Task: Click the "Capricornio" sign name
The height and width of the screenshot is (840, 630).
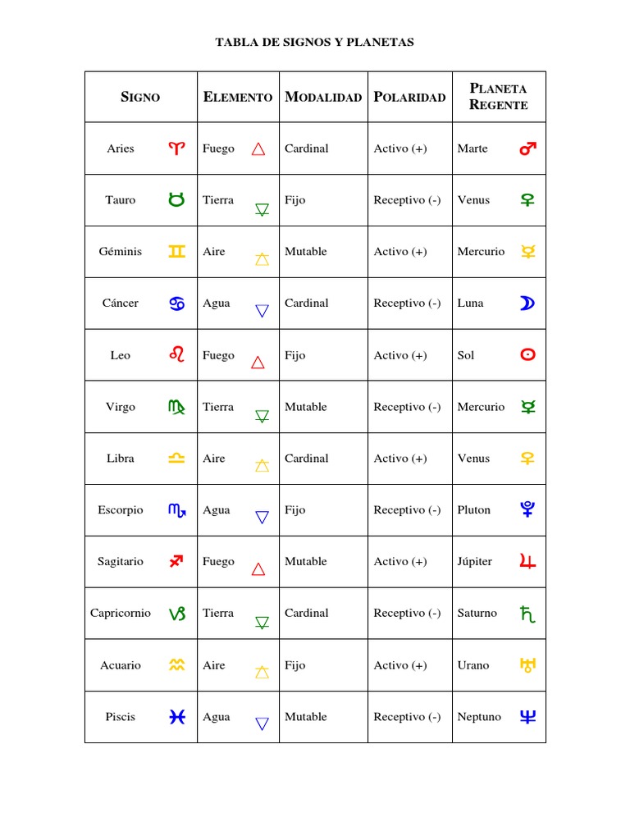Action: click(121, 613)
